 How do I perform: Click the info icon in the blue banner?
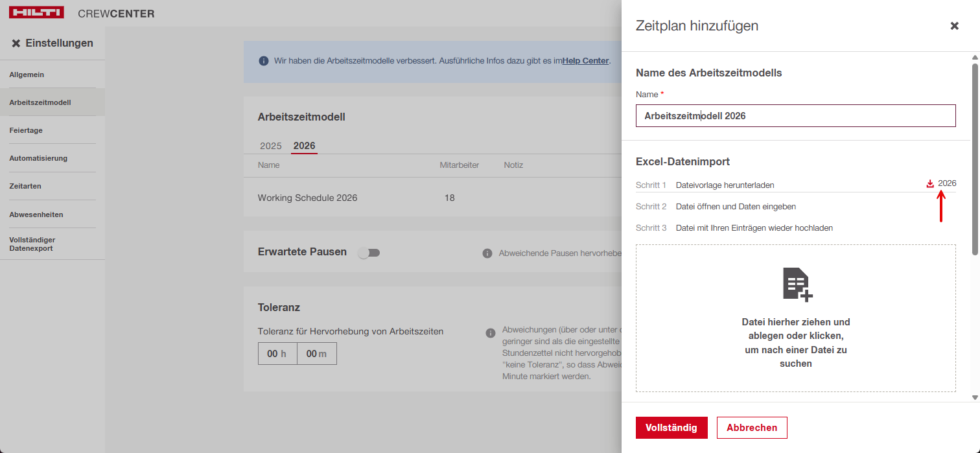click(x=264, y=61)
